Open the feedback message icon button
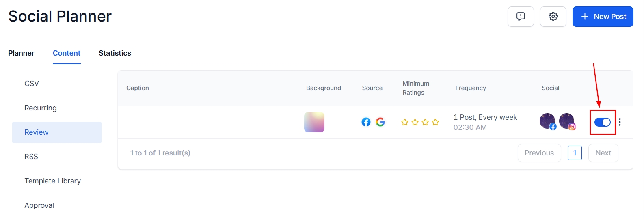The width and height of the screenshot is (644, 220). pyautogui.click(x=521, y=17)
